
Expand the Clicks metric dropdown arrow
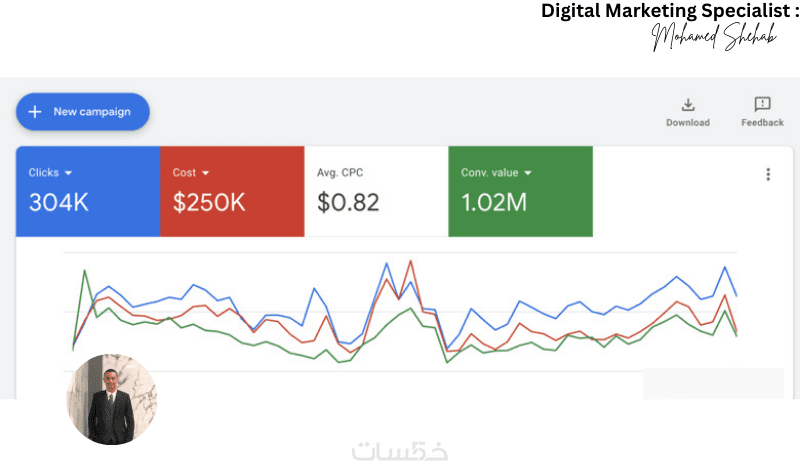[x=69, y=173]
